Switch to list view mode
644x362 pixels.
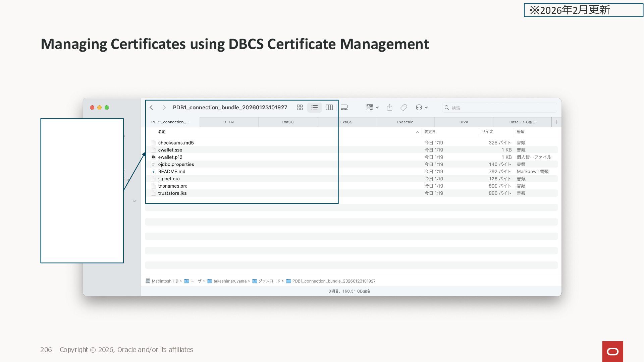coord(314,107)
